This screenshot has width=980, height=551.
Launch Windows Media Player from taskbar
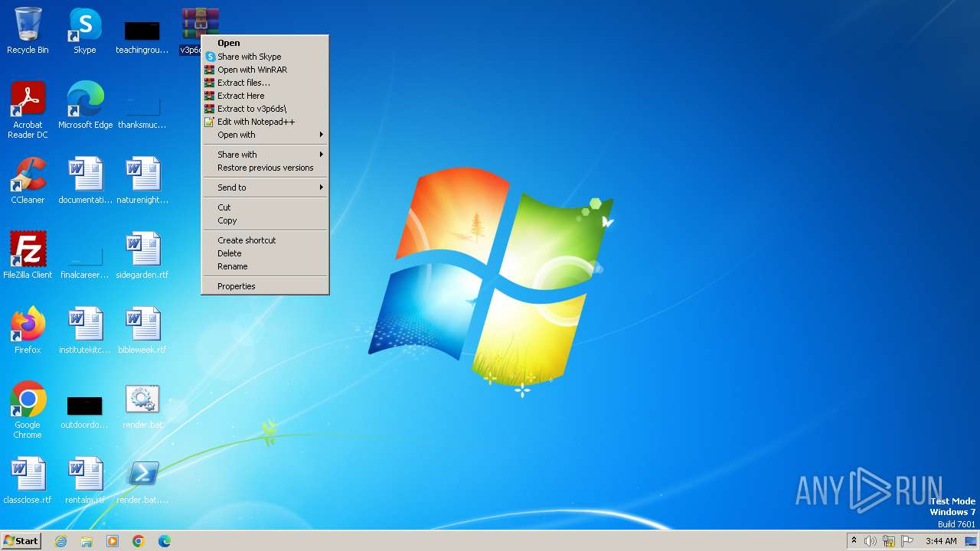pos(113,541)
